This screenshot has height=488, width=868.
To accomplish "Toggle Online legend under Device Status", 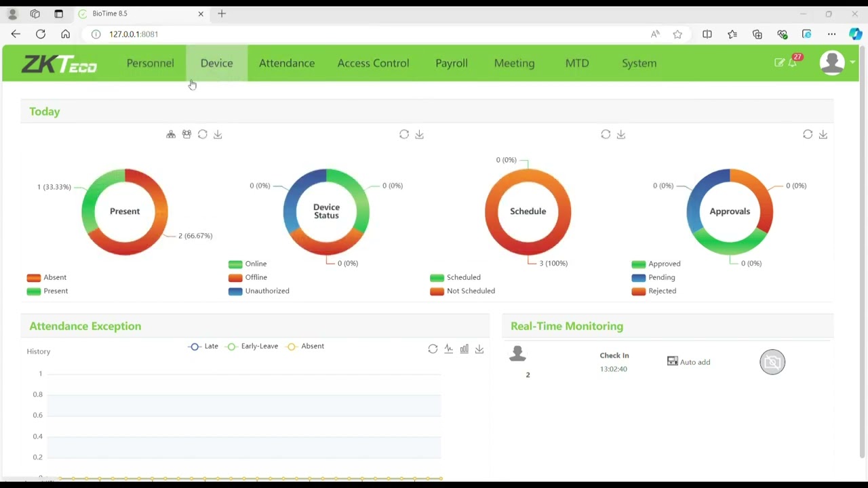I will (248, 264).
